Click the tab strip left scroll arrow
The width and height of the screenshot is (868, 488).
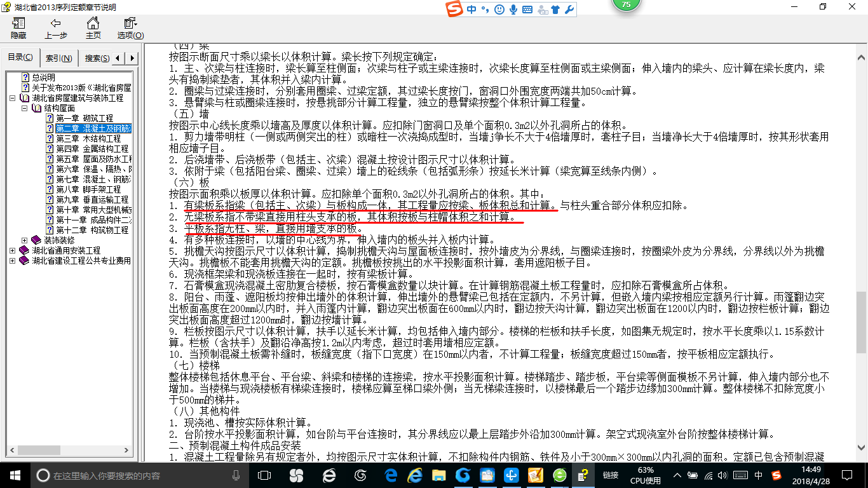[119, 58]
